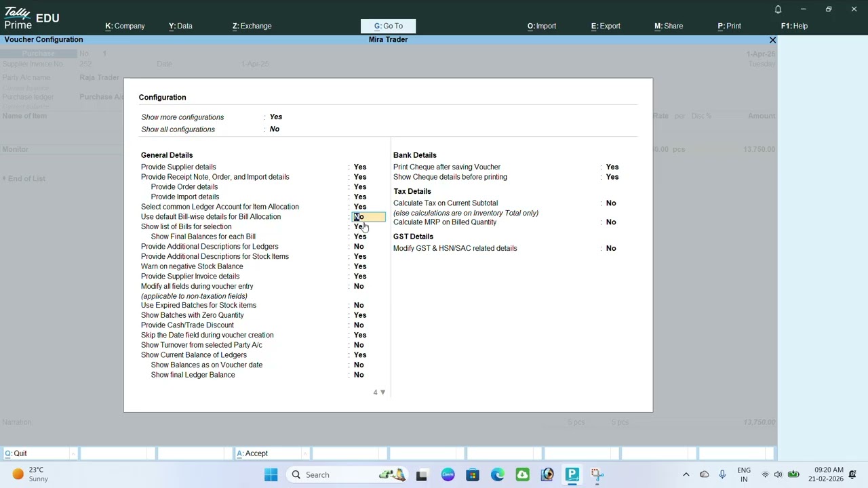Select the highlighted default Bill-wise details field
Viewport: 868px width, 488px height.
[x=369, y=217]
